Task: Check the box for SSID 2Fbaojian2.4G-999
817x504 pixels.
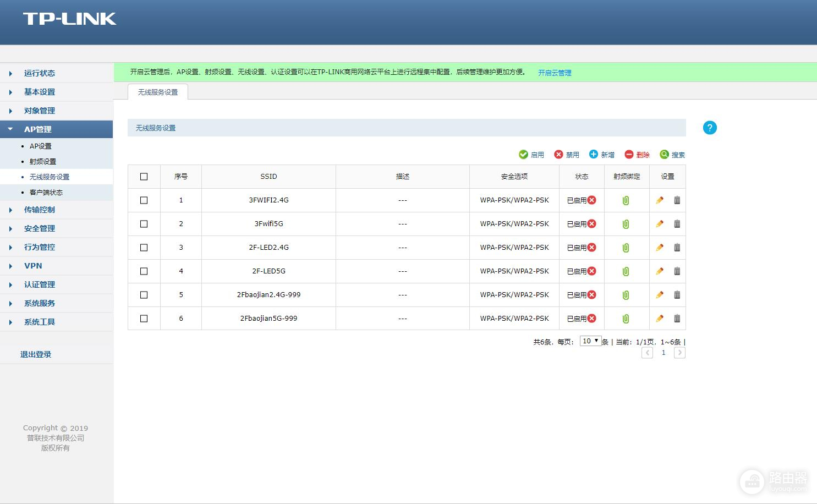Action: coord(144,295)
